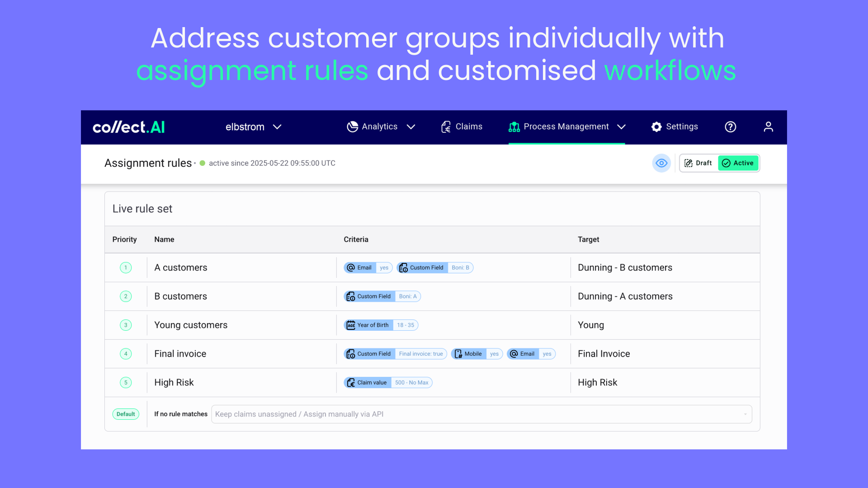Click the Claims document icon

(x=446, y=127)
